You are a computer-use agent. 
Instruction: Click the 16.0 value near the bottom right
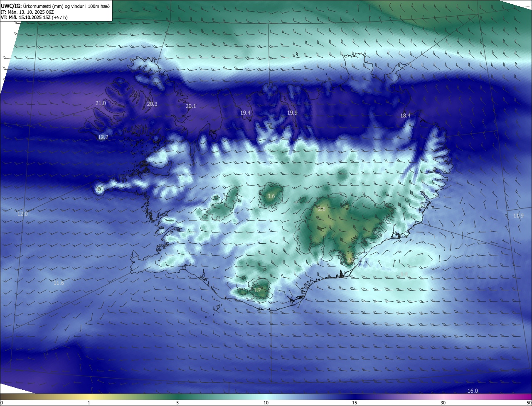(x=473, y=391)
